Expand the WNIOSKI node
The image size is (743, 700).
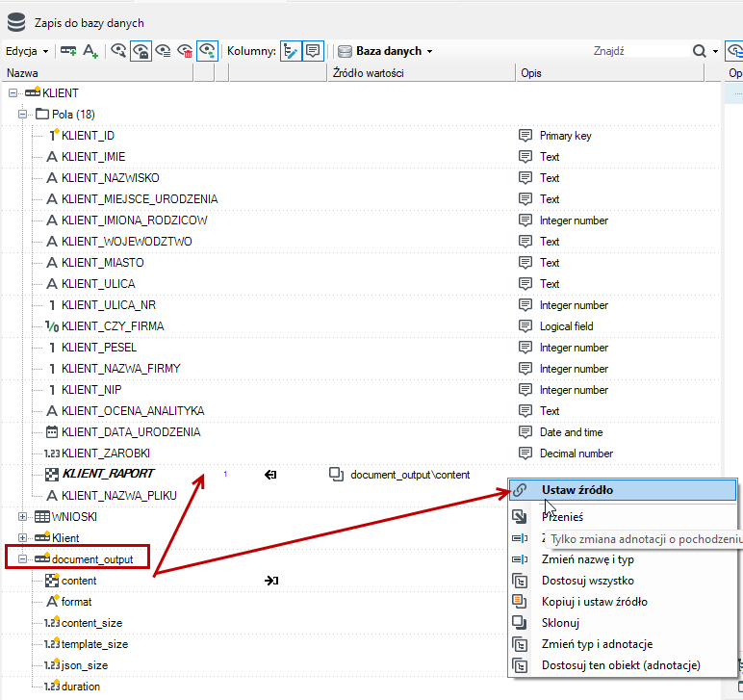point(22,517)
